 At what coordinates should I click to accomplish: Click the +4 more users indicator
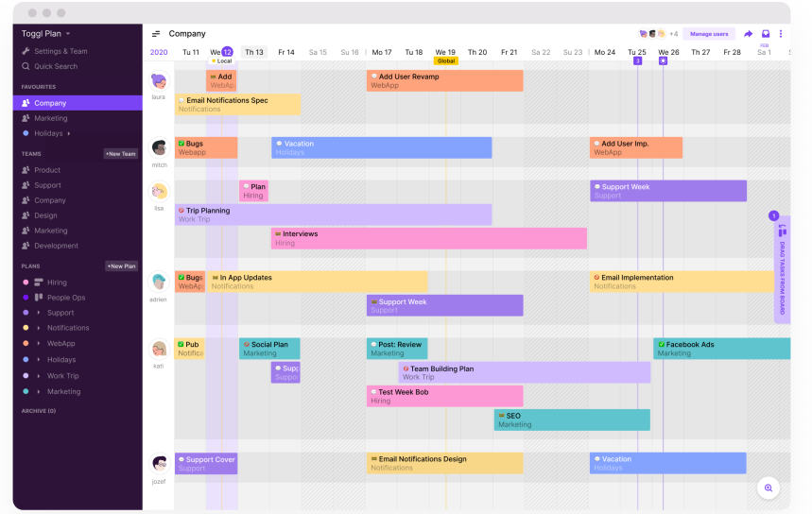(x=673, y=34)
